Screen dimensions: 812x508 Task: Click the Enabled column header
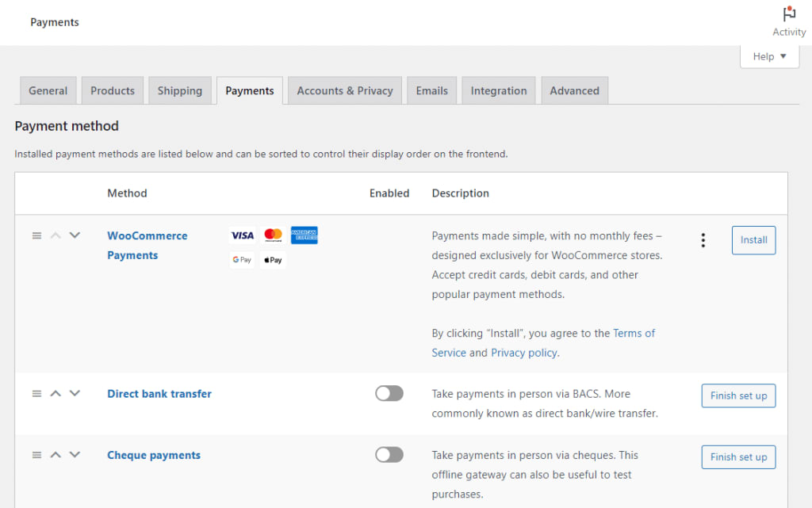coord(389,193)
